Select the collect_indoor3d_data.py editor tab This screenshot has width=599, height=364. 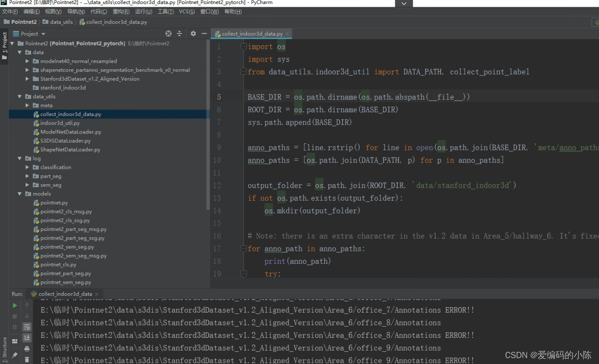(251, 34)
